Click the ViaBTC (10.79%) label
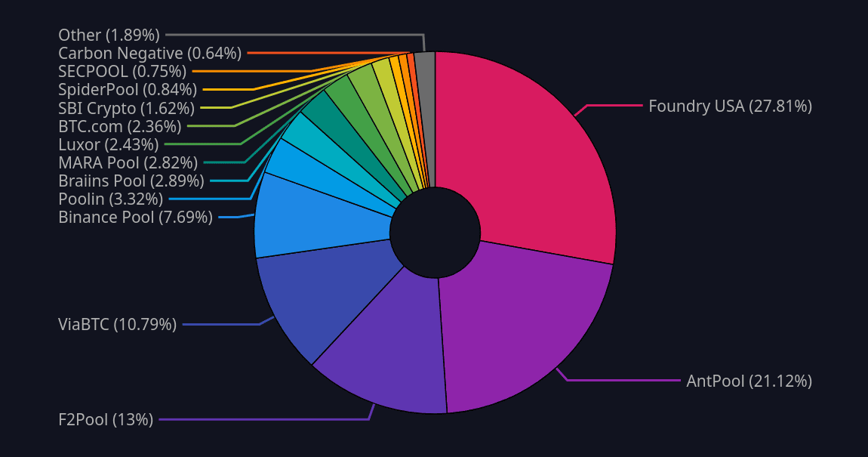The width and height of the screenshot is (868, 457). point(117,324)
